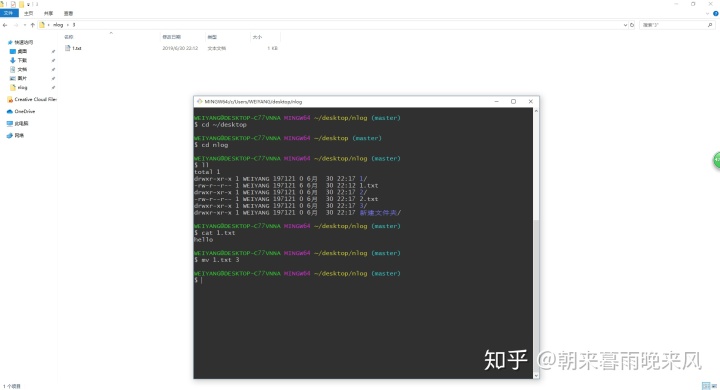Sort files by 大小 column header
Image resolution: width=720 pixels, height=390 pixels.
pyautogui.click(x=257, y=37)
